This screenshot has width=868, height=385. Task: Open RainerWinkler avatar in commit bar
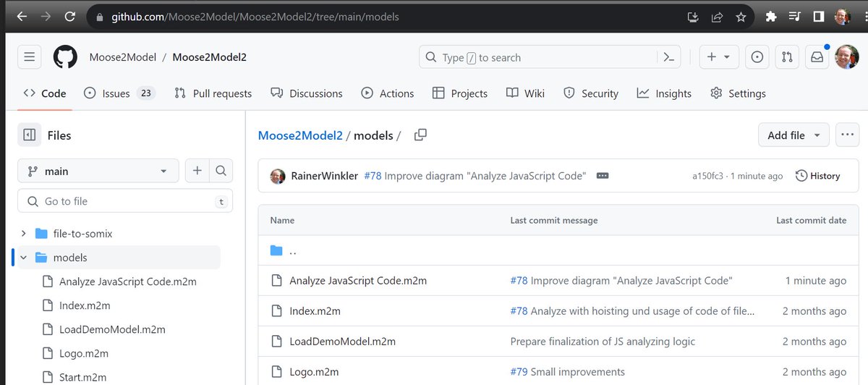[x=278, y=176]
